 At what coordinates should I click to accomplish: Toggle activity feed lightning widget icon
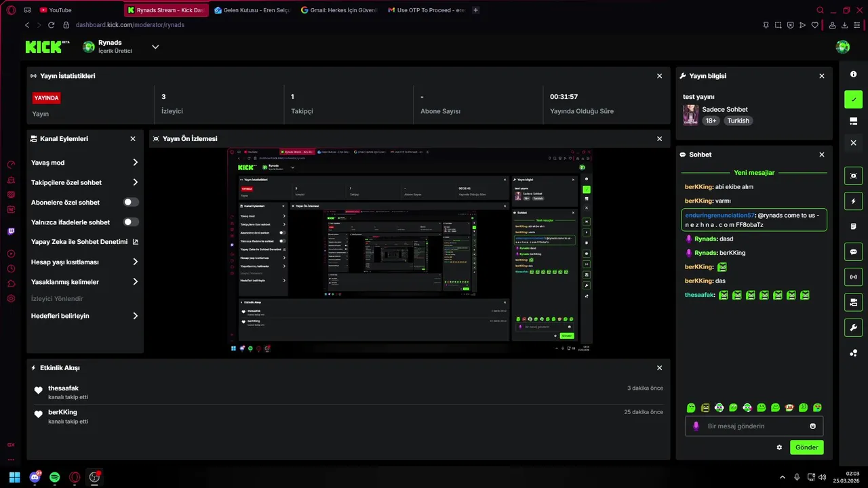(853, 201)
